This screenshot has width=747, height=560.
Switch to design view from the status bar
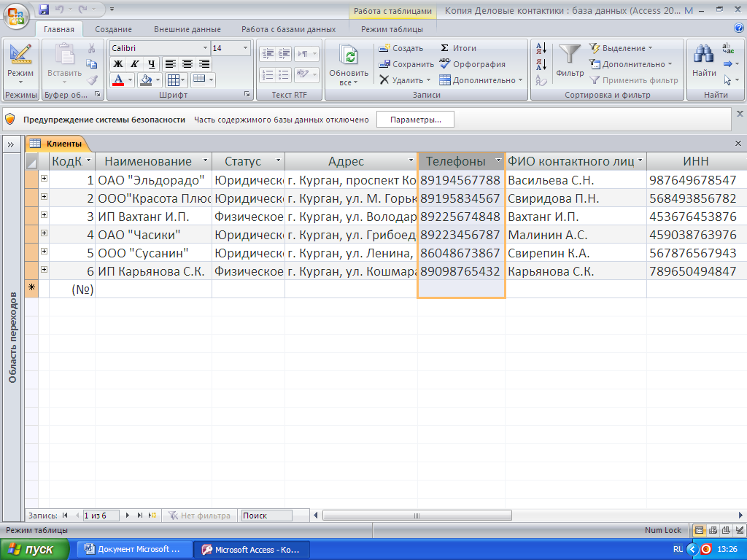[740, 530]
